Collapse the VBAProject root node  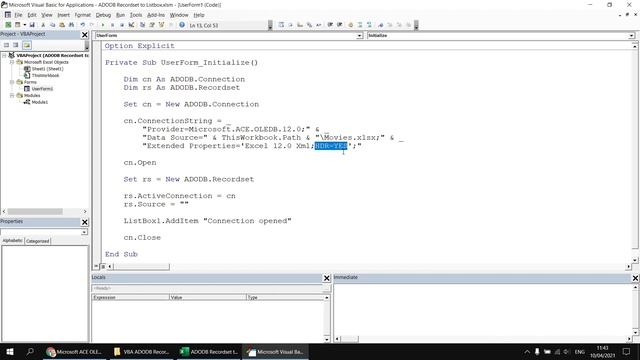tap(4, 55)
